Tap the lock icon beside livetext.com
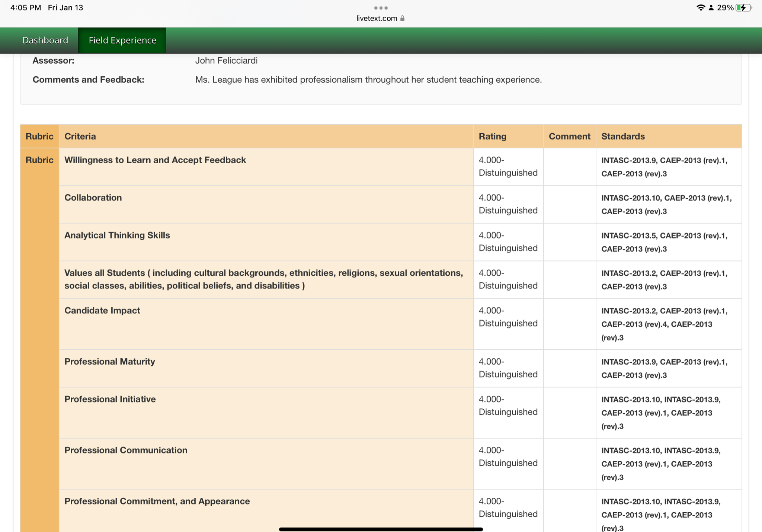Viewport: 762px width, 532px height. [402, 18]
